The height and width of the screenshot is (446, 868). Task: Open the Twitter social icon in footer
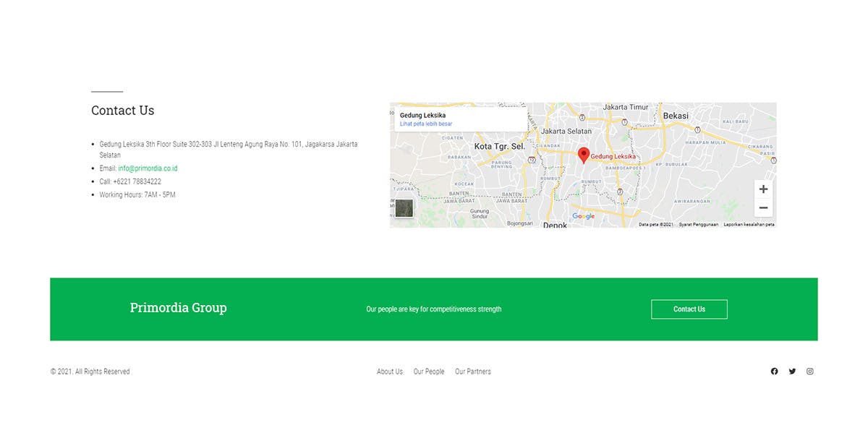click(x=792, y=372)
